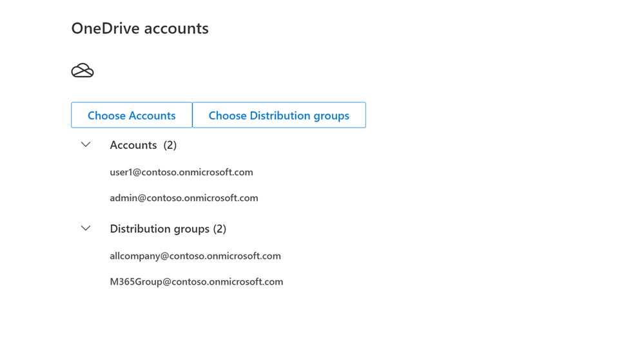Screen dimensions: 644x362
Task: Open Choose Distribution groups picker
Action: (279, 115)
